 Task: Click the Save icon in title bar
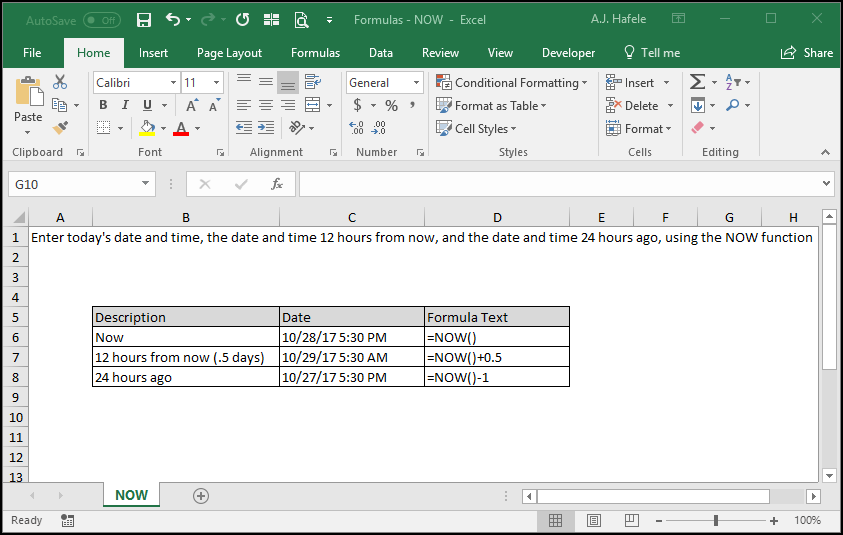[x=144, y=20]
